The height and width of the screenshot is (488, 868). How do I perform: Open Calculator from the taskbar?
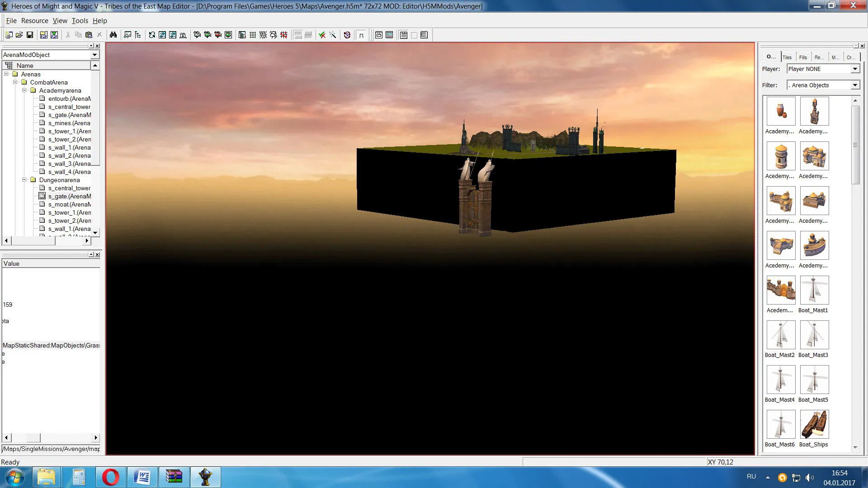point(78,477)
